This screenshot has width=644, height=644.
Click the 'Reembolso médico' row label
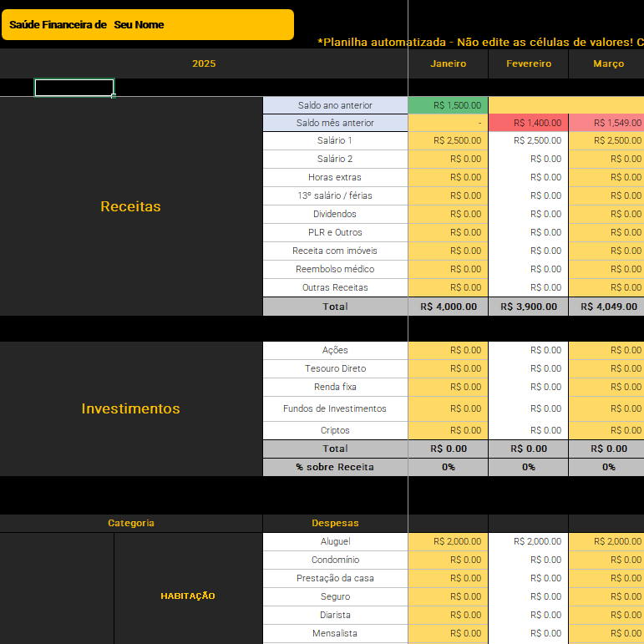tap(335, 269)
